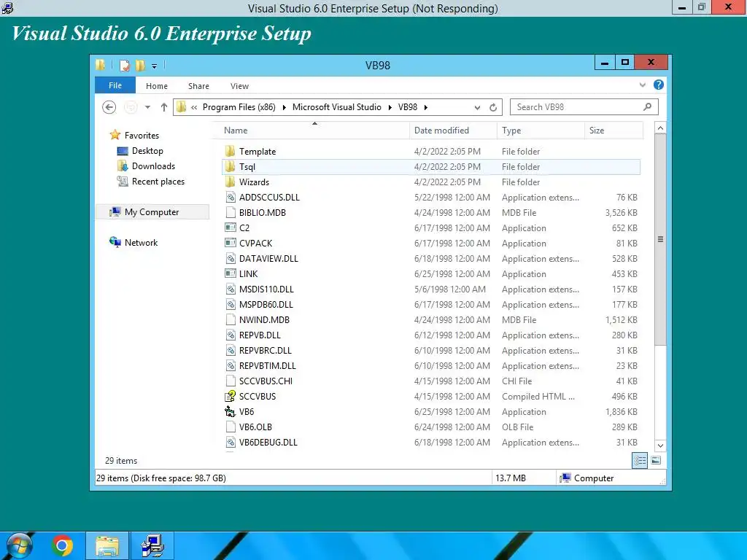Open Explorer Help question mark
This screenshot has width=747, height=560.
tap(659, 85)
